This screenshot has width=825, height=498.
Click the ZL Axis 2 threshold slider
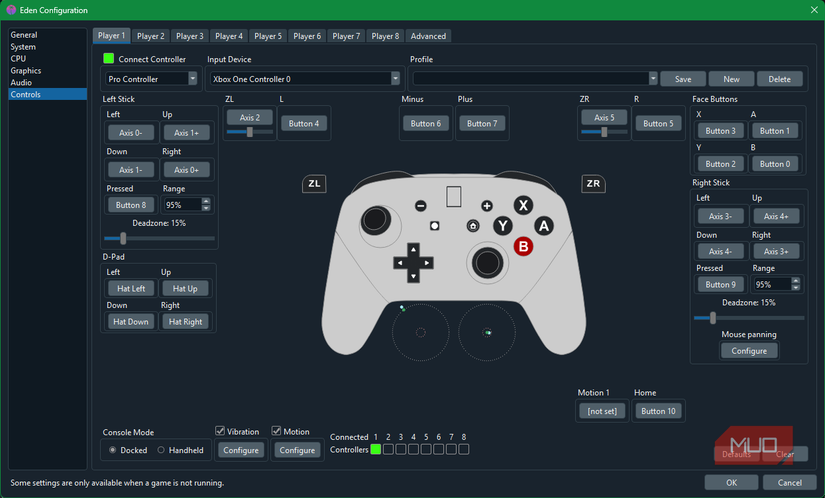tap(250, 131)
